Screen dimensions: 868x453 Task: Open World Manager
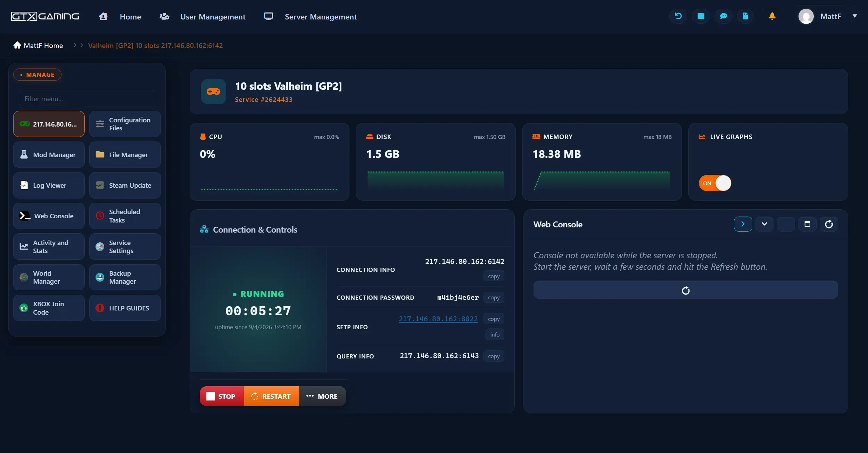click(x=49, y=277)
